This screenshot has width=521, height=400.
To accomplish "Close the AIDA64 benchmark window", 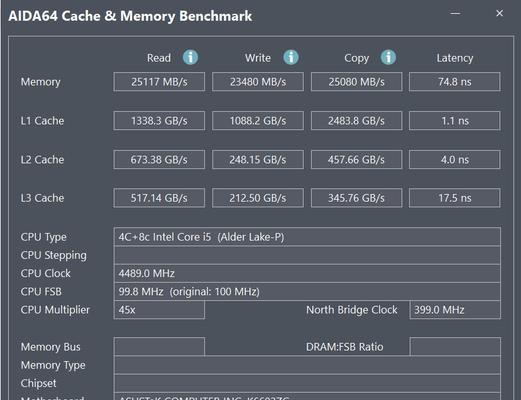I will (x=499, y=13).
